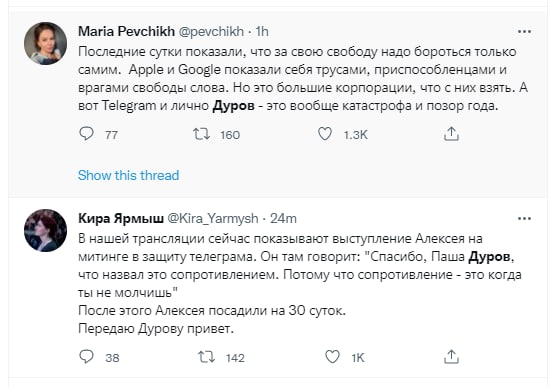The width and height of the screenshot is (557, 387).
Task: Retweet Maria Pevchikh's tweet
Action: [201, 134]
